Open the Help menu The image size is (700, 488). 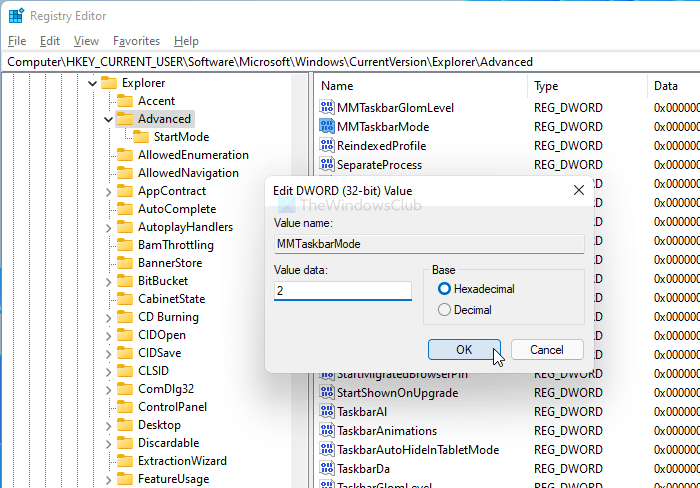pyautogui.click(x=186, y=41)
